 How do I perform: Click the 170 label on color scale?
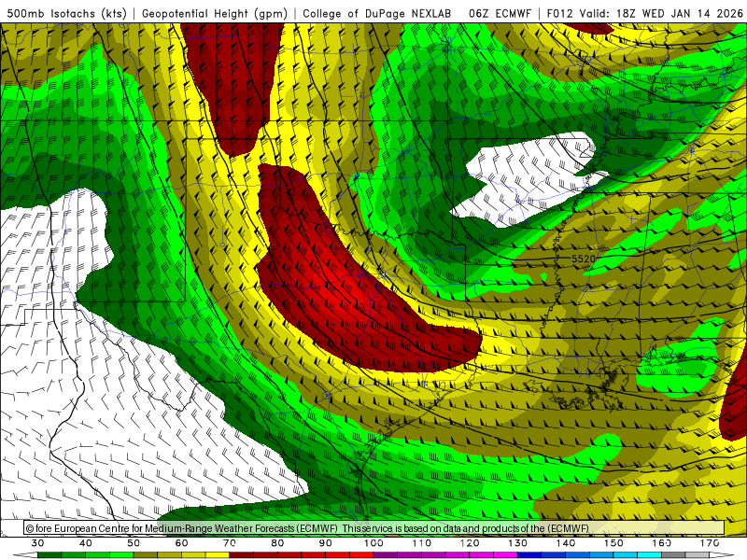pos(710,543)
